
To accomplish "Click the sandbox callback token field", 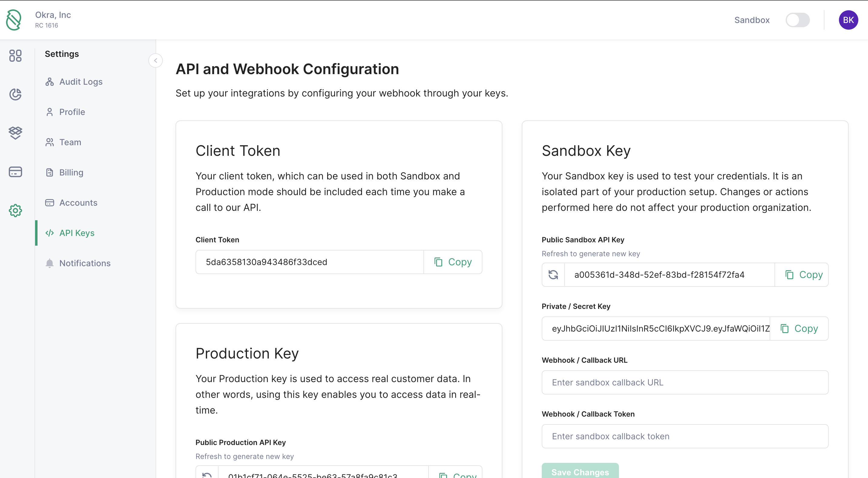I will click(x=685, y=436).
